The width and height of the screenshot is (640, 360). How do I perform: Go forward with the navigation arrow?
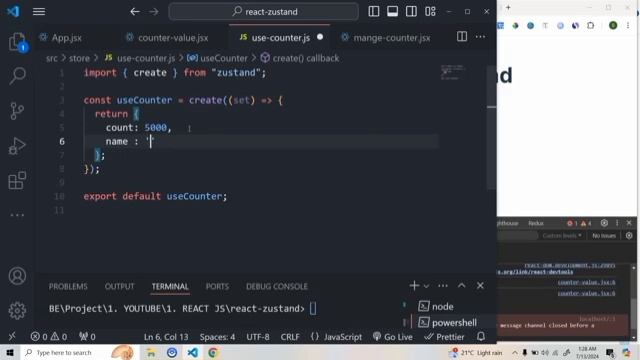point(154,11)
